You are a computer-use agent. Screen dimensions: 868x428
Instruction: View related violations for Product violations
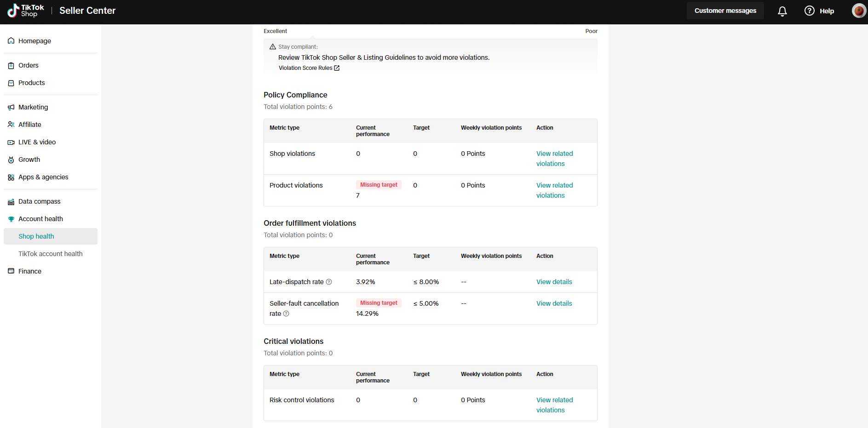[554, 190]
